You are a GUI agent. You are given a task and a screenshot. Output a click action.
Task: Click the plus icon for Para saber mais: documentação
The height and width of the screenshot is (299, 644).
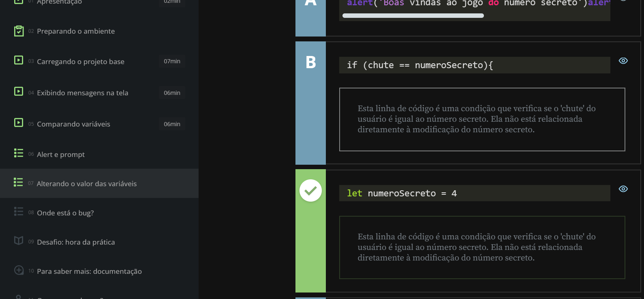coord(19,270)
